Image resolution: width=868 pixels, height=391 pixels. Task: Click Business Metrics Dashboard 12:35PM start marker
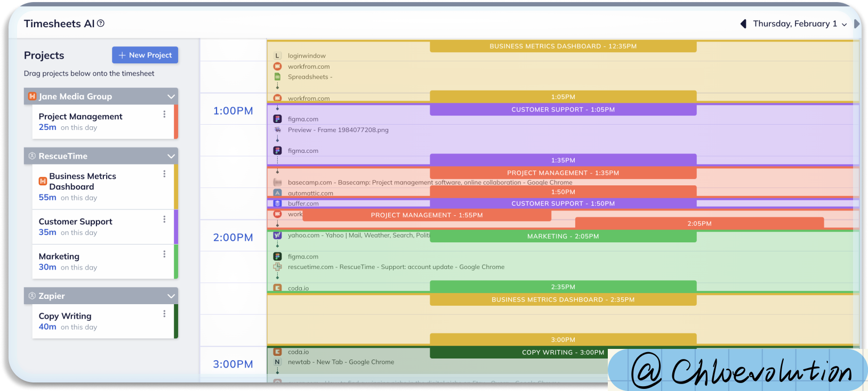[563, 46]
